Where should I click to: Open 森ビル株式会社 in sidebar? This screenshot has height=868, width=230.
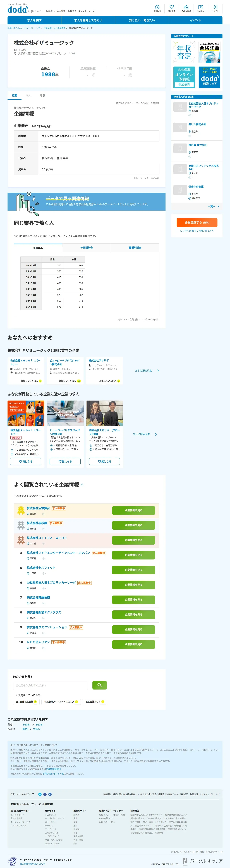197,124
